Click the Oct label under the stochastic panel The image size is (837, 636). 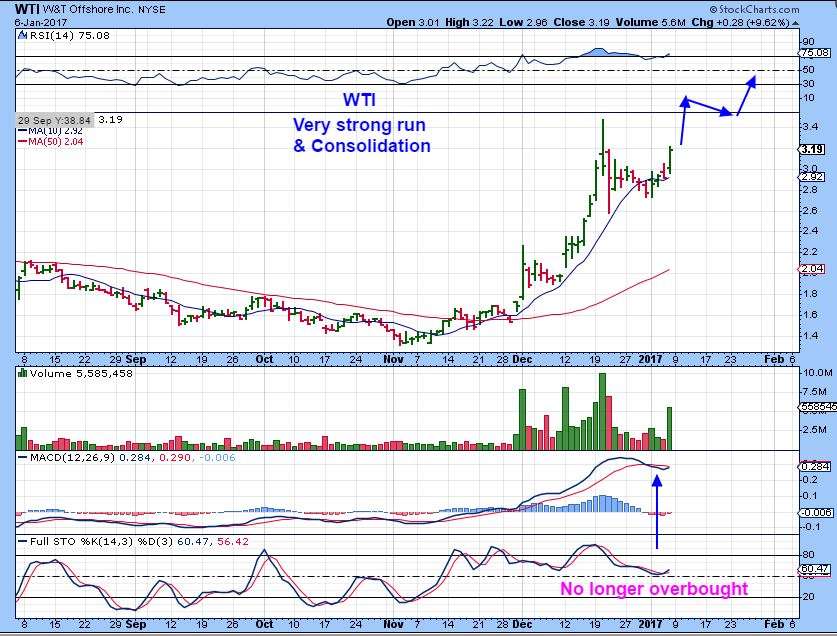pos(264,624)
